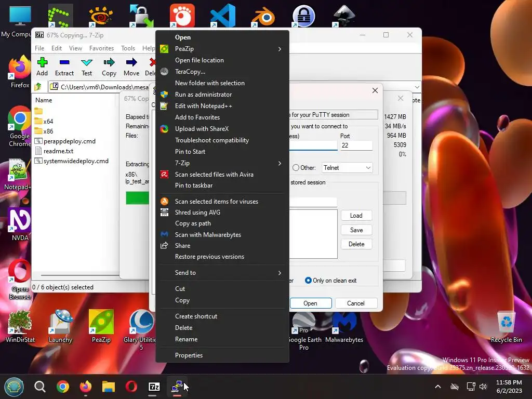532x399 pixels.
Task: Click the Opera icon on the taskbar
Action: 131,387
